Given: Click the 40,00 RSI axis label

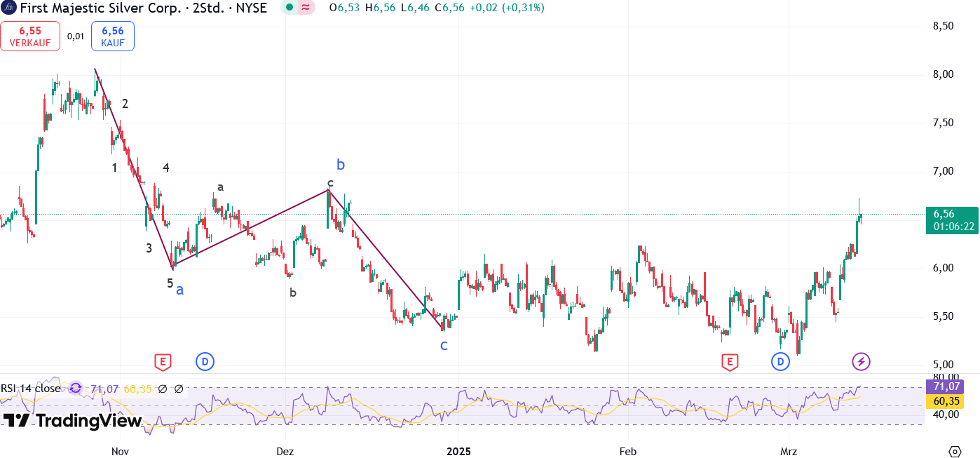Looking at the screenshot, I should pos(945,415).
